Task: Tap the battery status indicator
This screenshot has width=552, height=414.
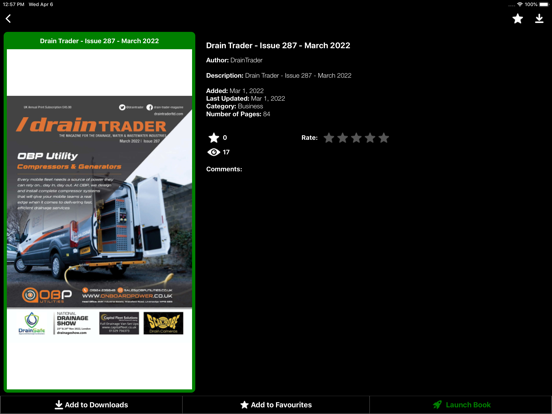Action: pyautogui.click(x=544, y=4)
